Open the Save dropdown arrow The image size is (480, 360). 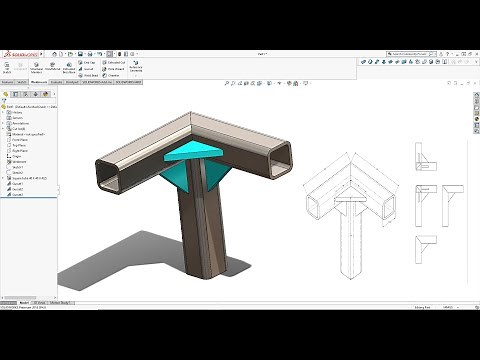(84, 54)
